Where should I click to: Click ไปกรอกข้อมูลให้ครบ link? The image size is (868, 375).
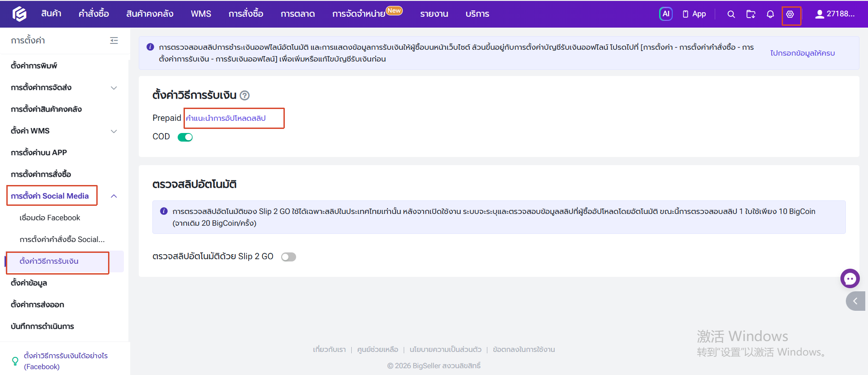coord(802,53)
